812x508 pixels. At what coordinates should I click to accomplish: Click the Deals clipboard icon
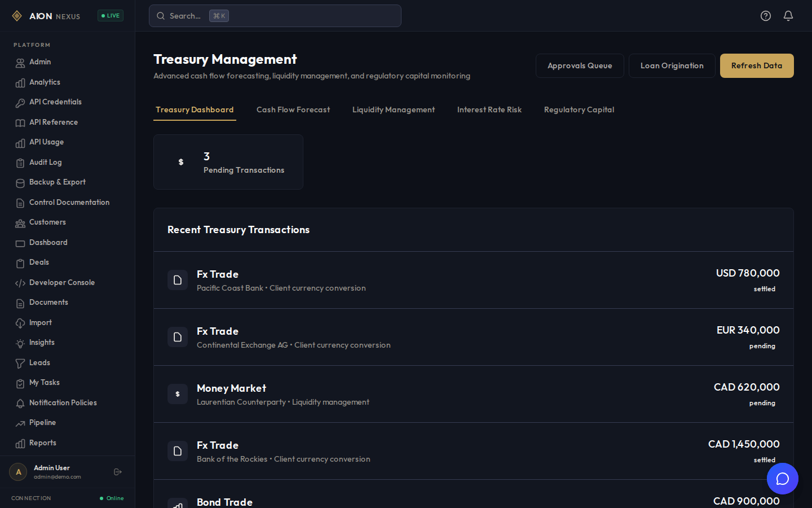coord(20,263)
